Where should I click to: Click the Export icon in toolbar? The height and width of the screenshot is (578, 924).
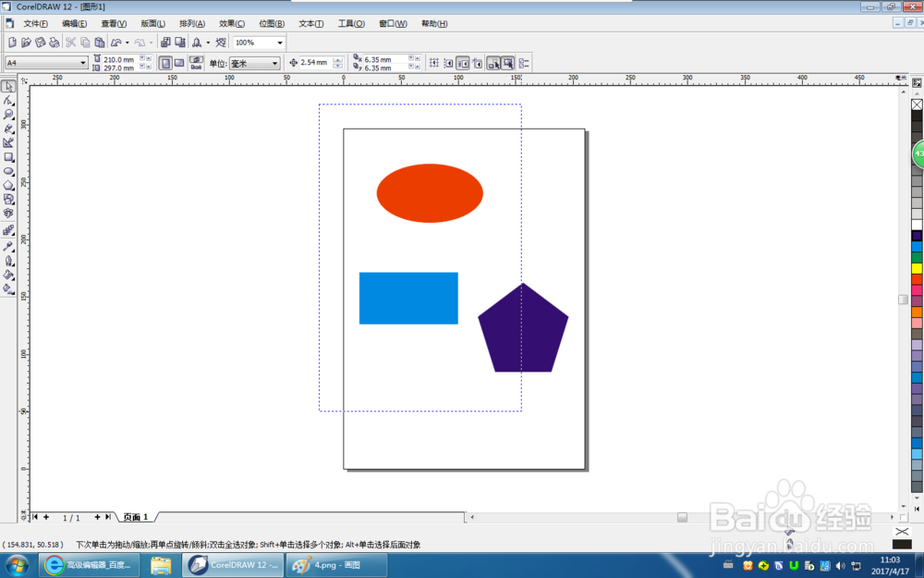click(180, 43)
